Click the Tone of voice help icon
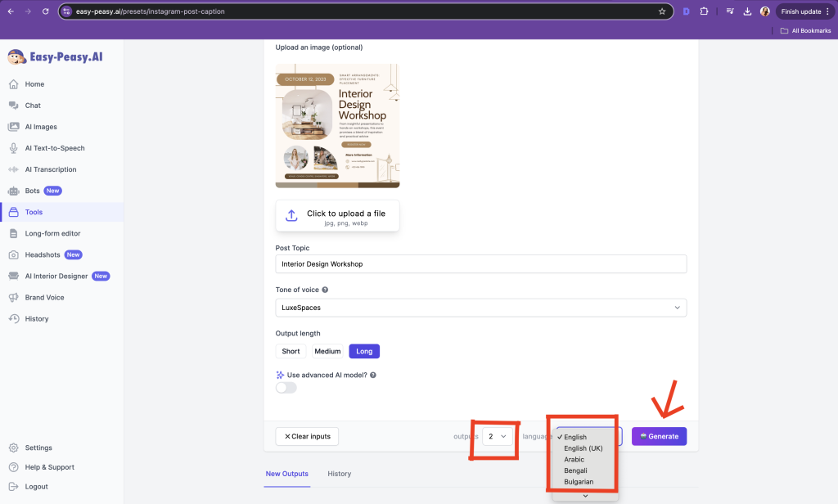This screenshot has height=504, width=838. tap(325, 290)
